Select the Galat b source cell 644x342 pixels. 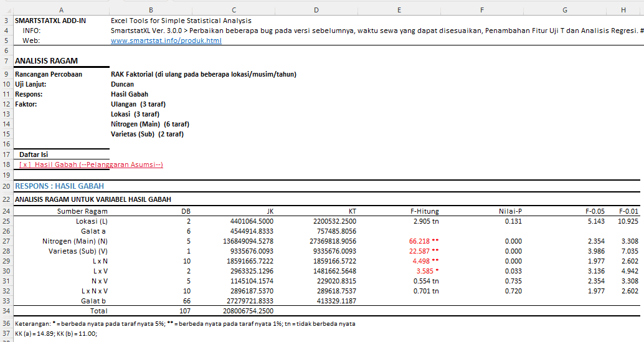[92, 301]
